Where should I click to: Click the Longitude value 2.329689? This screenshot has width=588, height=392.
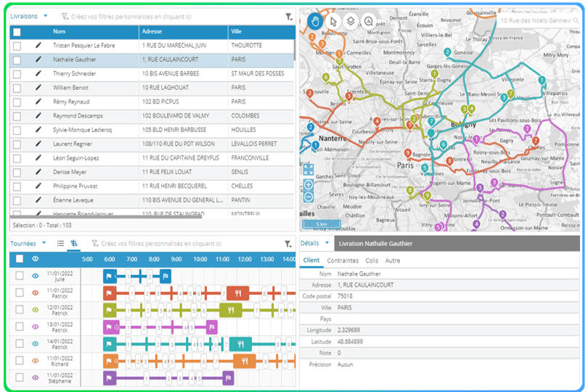point(348,330)
